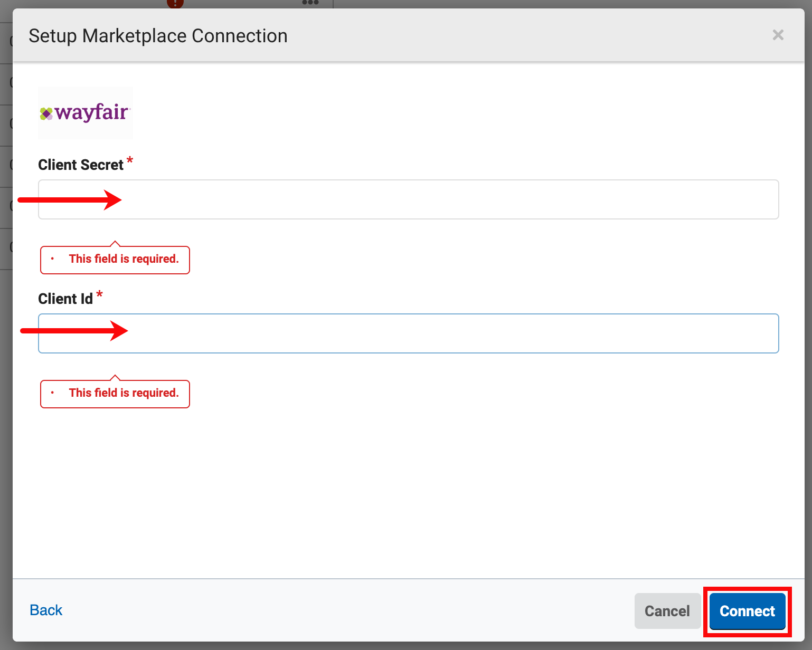Image resolution: width=812 pixels, height=650 pixels.
Task: Click the Wayfair logo
Action: pyautogui.click(x=85, y=112)
